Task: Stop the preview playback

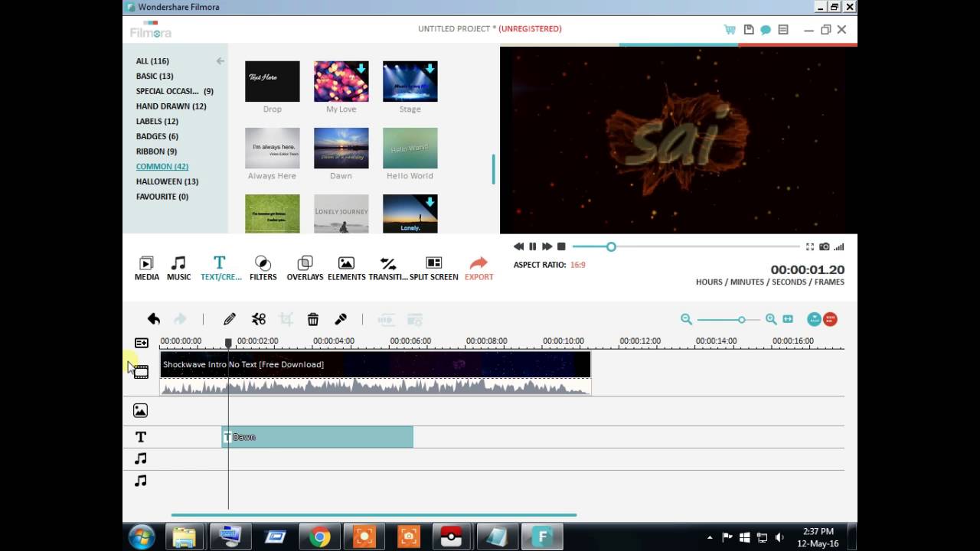Action: 561,246
